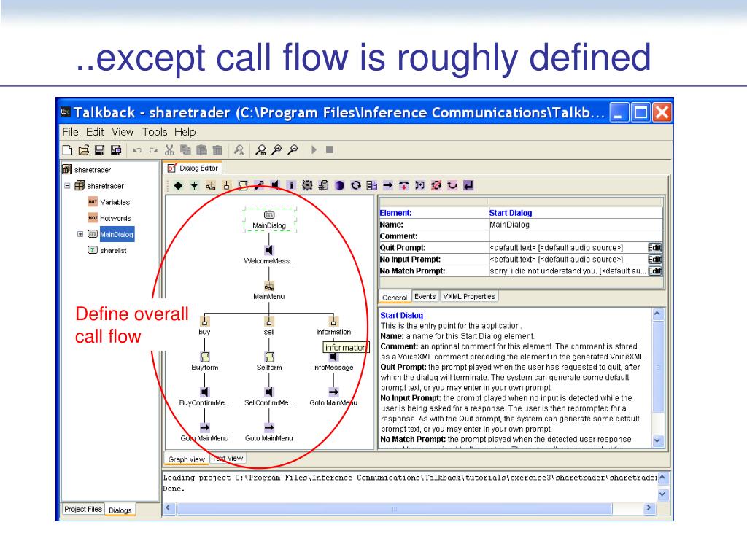Collapse the sharetrader tree node
The image size is (747, 560).
67,186
